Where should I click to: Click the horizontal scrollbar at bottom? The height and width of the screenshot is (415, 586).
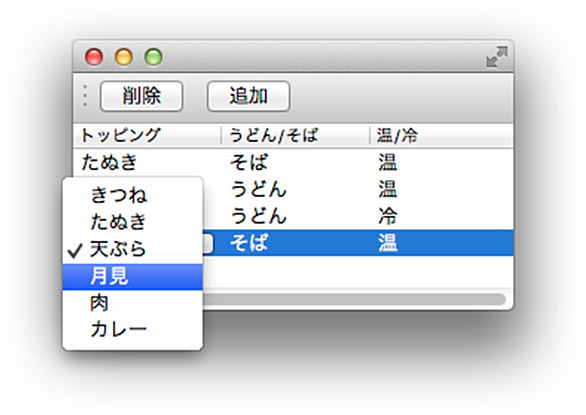point(354,299)
